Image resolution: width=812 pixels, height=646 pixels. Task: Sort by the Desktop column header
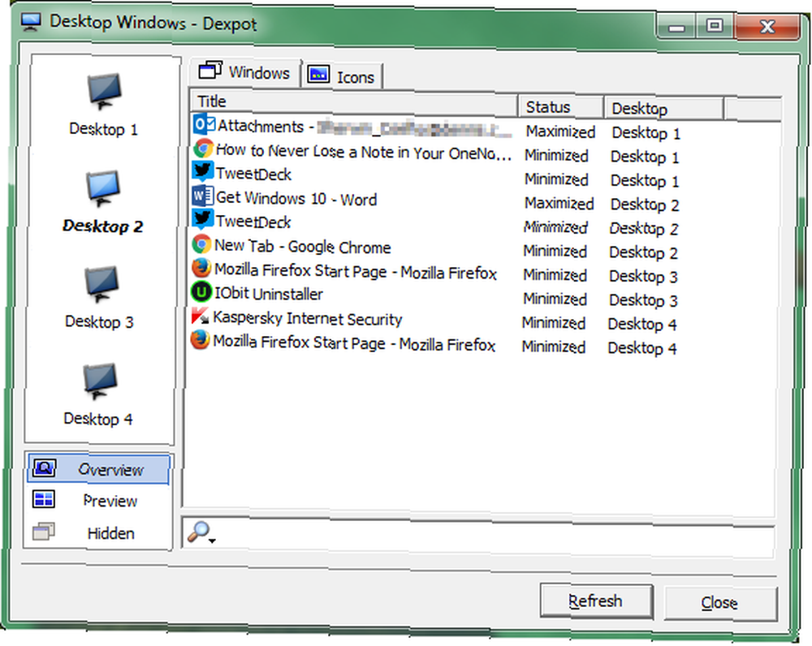(663, 108)
